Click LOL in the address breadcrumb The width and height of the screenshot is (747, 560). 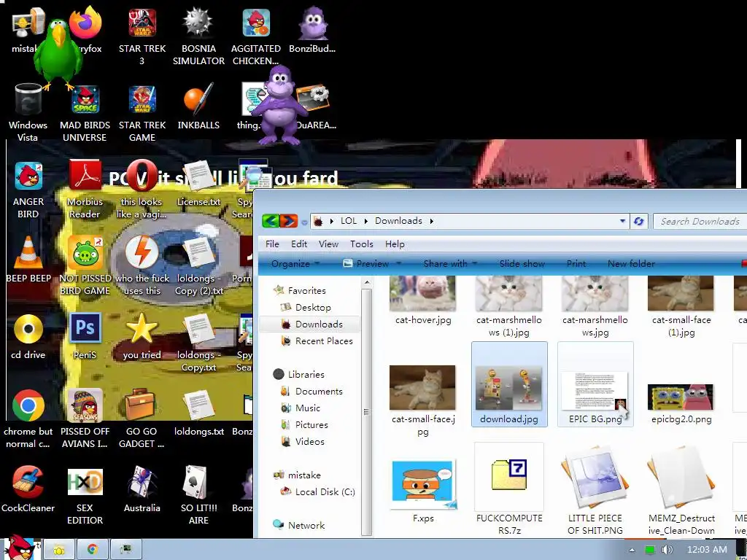[348, 221]
